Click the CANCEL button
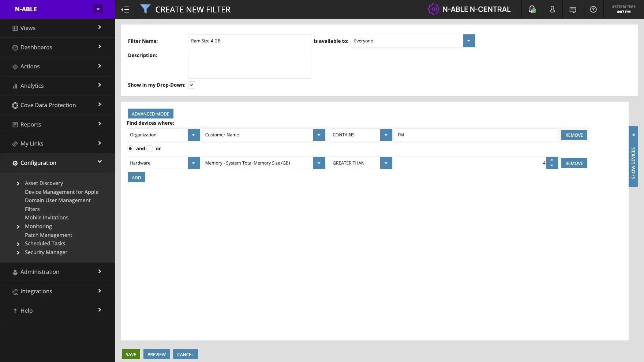644x362 pixels. pos(186,354)
